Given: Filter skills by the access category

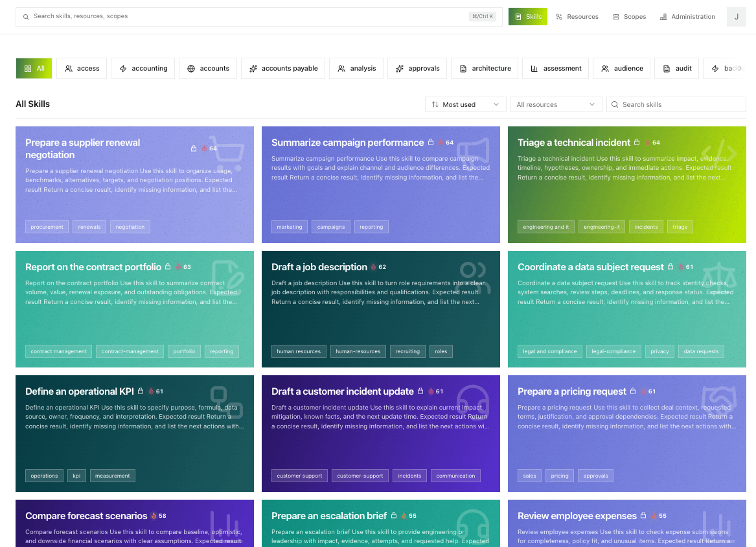Looking at the screenshot, I should (x=82, y=69).
